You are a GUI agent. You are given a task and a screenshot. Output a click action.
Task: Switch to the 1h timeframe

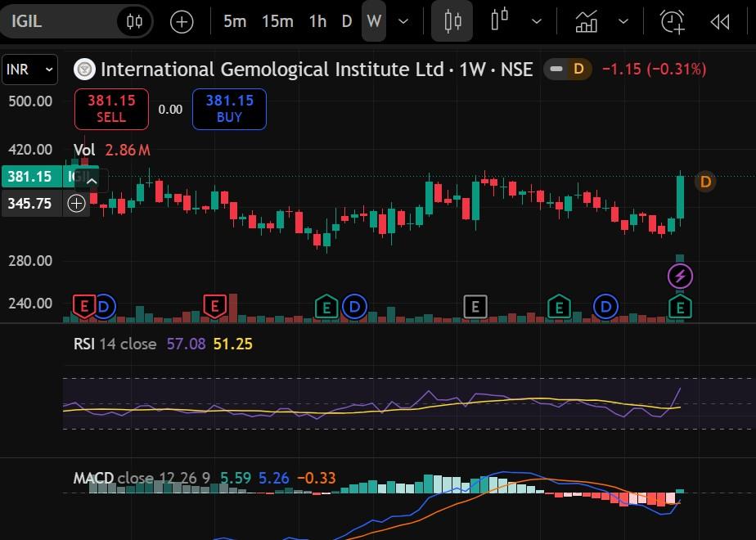click(317, 22)
